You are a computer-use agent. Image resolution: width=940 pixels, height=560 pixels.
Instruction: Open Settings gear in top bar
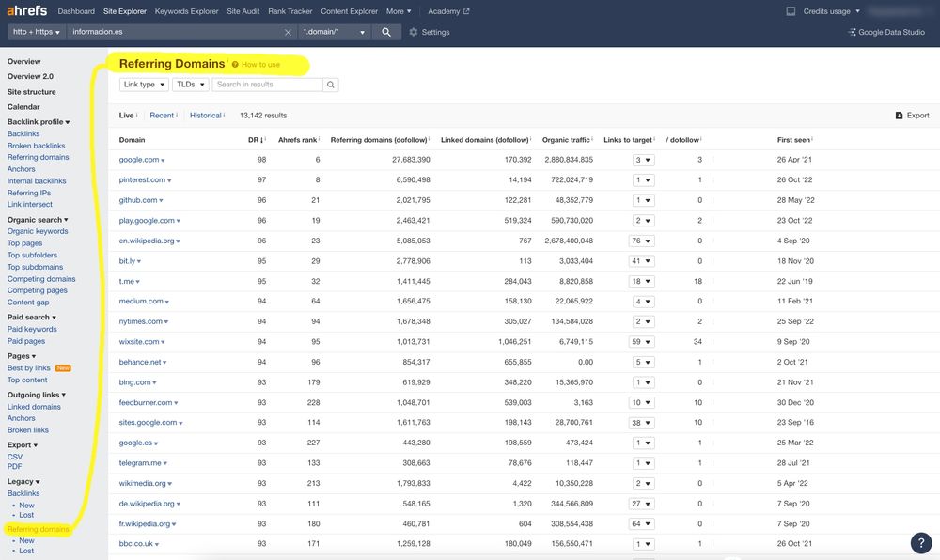pos(430,32)
